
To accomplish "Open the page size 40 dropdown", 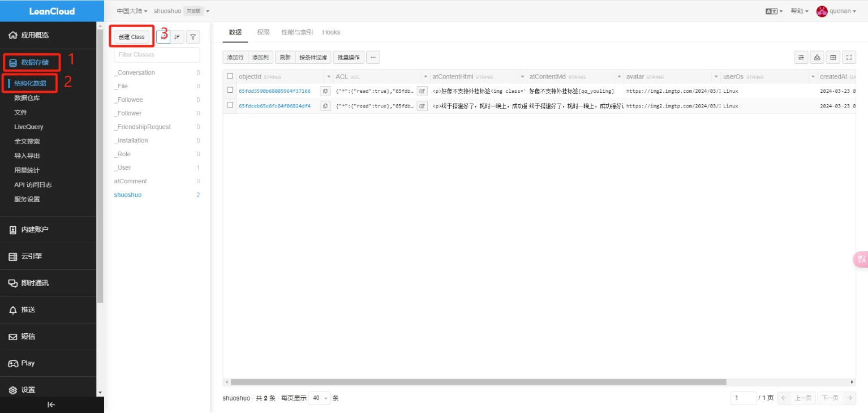I will pyautogui.click(x=319, y=398).
